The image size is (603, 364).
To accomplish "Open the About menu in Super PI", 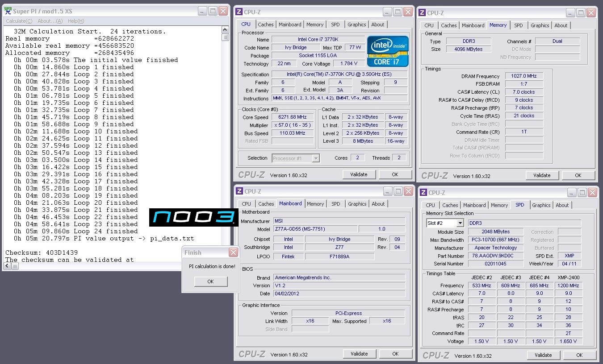I will coord(50,21).
